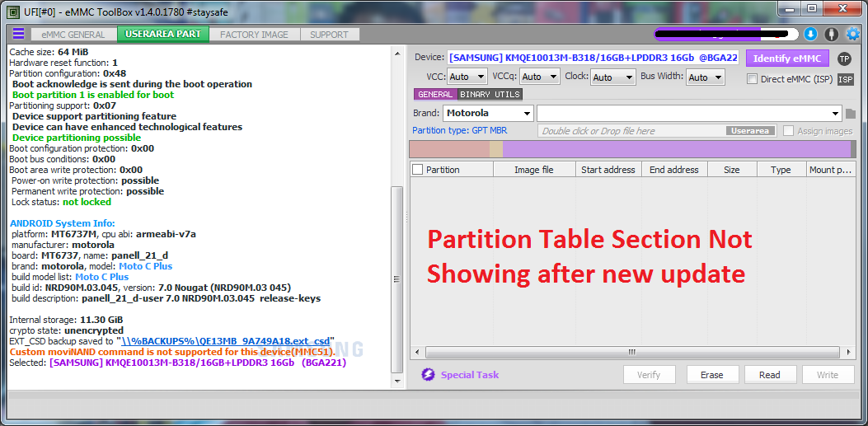
Task: Open the Bus Width dropdown
Action: tap(706, 77)
